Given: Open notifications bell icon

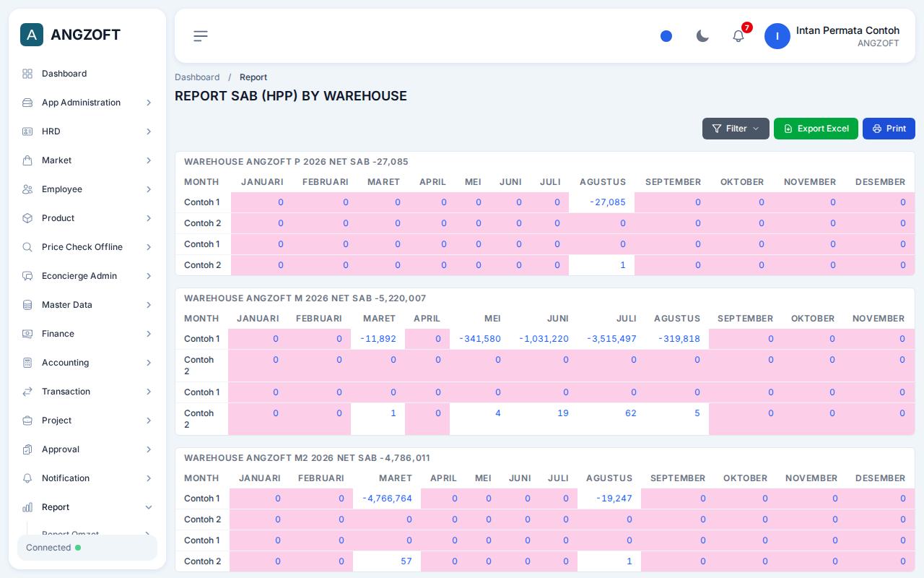Looking at the screenshot, I should click(x=738, y=36).
